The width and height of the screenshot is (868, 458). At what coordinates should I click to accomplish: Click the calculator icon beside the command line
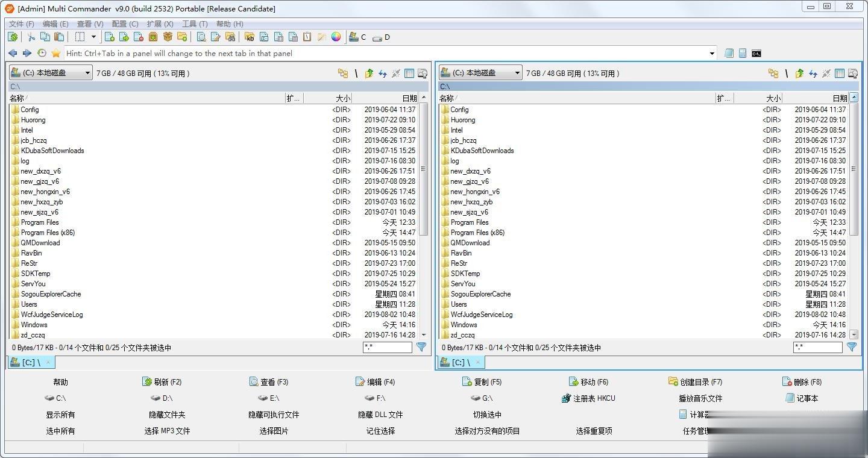pos(743,54)
